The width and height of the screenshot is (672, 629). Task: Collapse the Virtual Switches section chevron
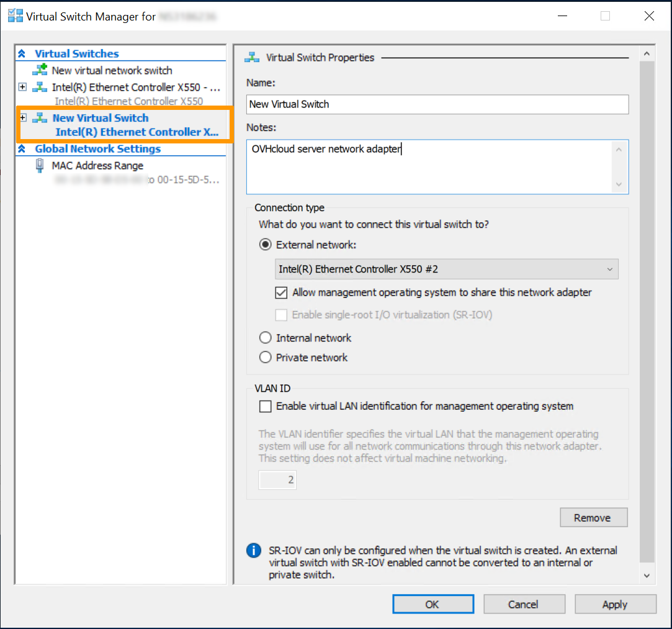[x=22, y=54]
